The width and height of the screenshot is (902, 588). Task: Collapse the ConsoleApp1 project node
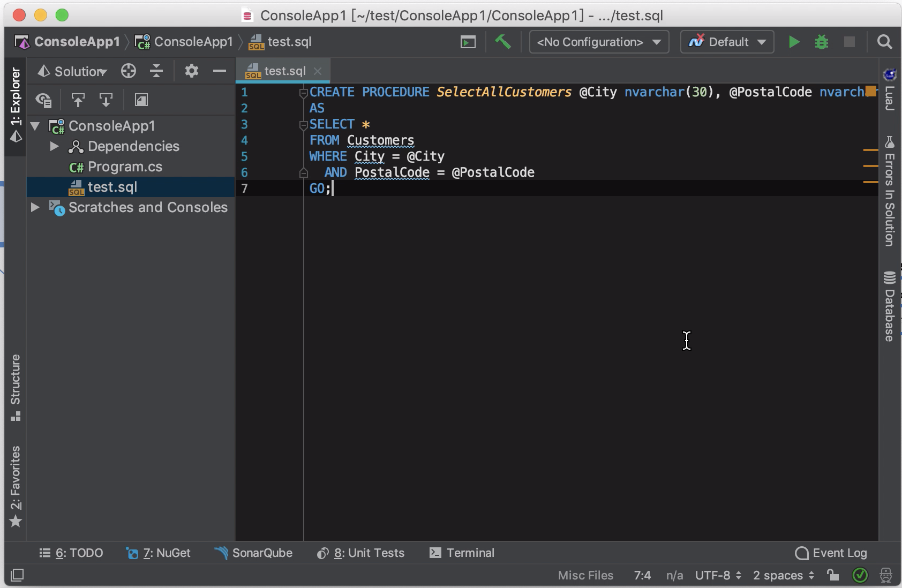click(35, 126)
